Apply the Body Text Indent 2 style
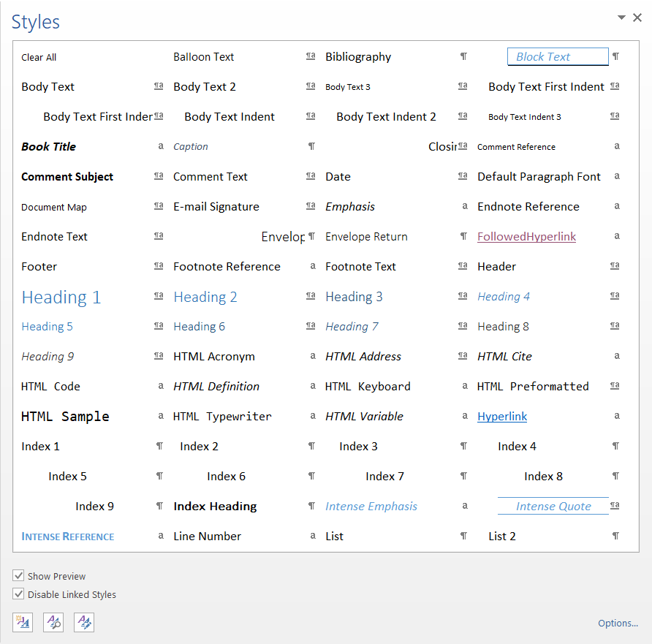Image resolution: width=652 pixels, height=644 pixels. click(x=386, y=117)
